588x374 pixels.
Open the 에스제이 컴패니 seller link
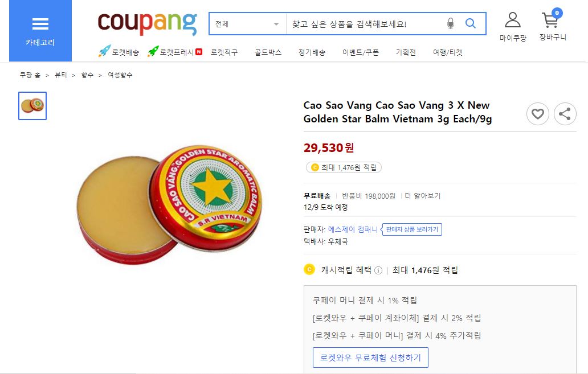(x=353, y=229)
